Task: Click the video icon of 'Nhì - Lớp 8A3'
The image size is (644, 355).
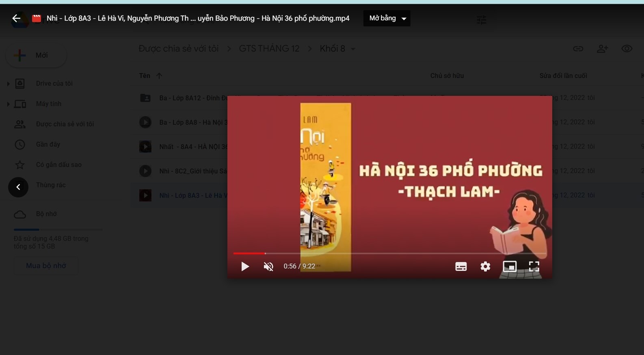Action: pyautogui.click(x=145, y=195)
